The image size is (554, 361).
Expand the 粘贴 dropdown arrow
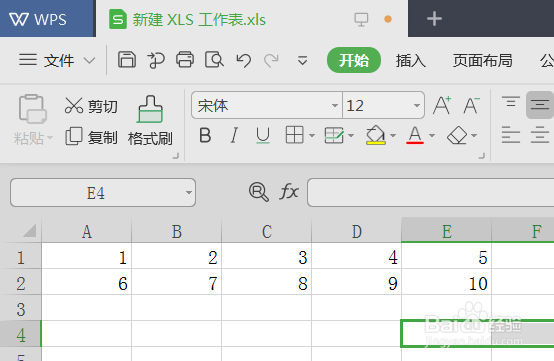pyautogui.click(x=50, y=137)
